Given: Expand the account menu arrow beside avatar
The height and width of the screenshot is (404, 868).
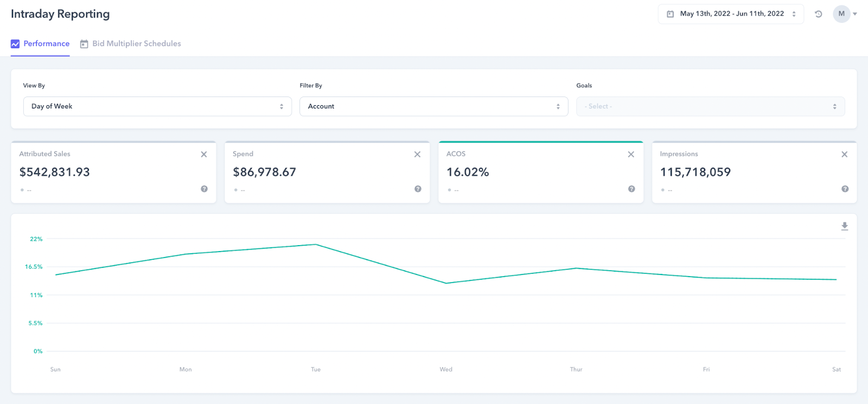Looking at the screenshot, I should pos(855,14).
